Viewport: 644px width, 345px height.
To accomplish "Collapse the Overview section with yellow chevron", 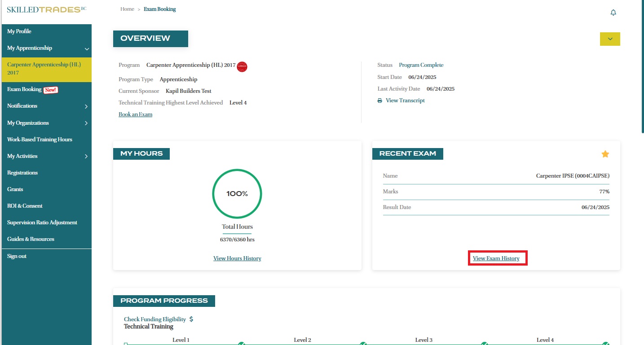I will [x=609, y=39].
